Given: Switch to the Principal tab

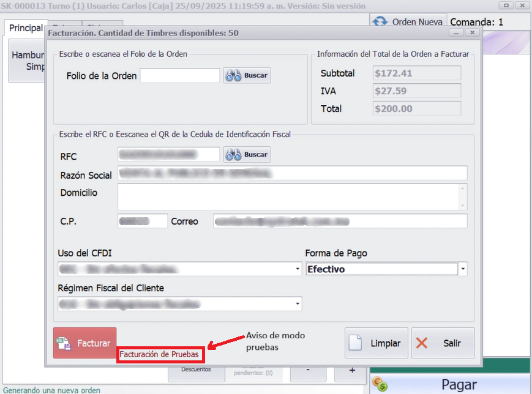Looking at the screenshot, I should point(26,28).
